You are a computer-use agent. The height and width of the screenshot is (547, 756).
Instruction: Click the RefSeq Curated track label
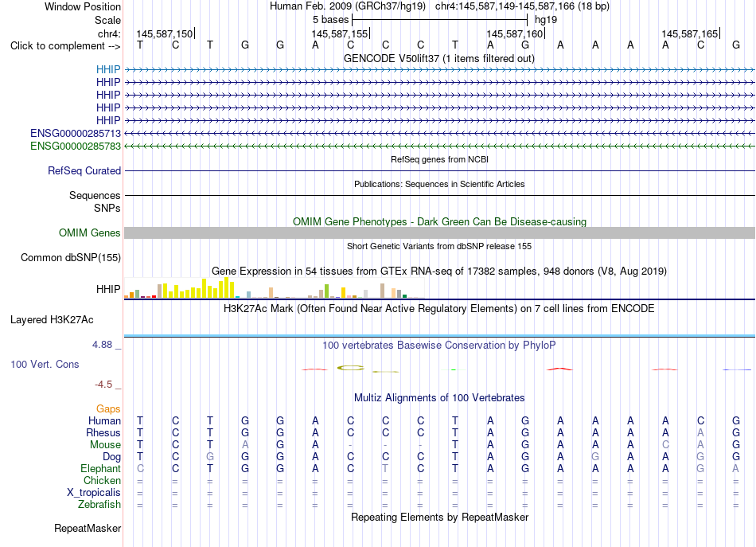[x=84, y=170]
